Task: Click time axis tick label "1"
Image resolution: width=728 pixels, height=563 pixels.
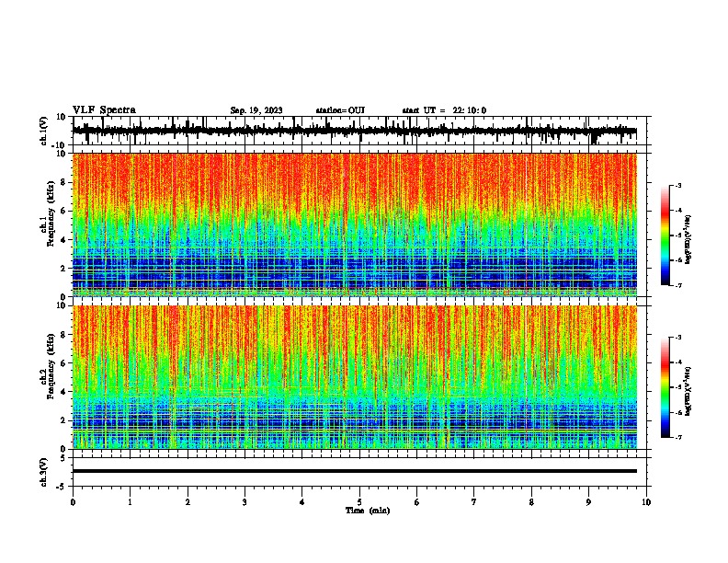Action: coord(130,502)
